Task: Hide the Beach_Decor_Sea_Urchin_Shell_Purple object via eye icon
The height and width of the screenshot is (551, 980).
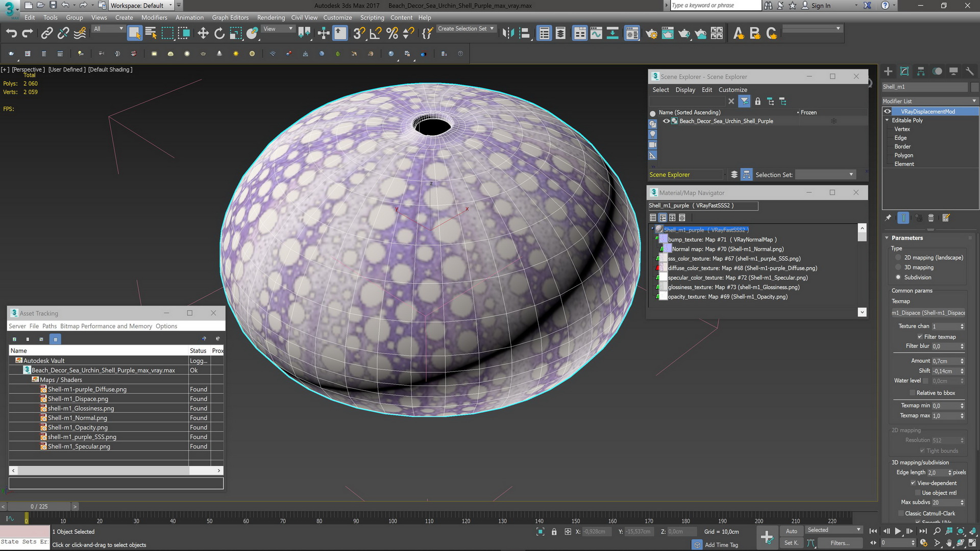Action: pos(666,121)
